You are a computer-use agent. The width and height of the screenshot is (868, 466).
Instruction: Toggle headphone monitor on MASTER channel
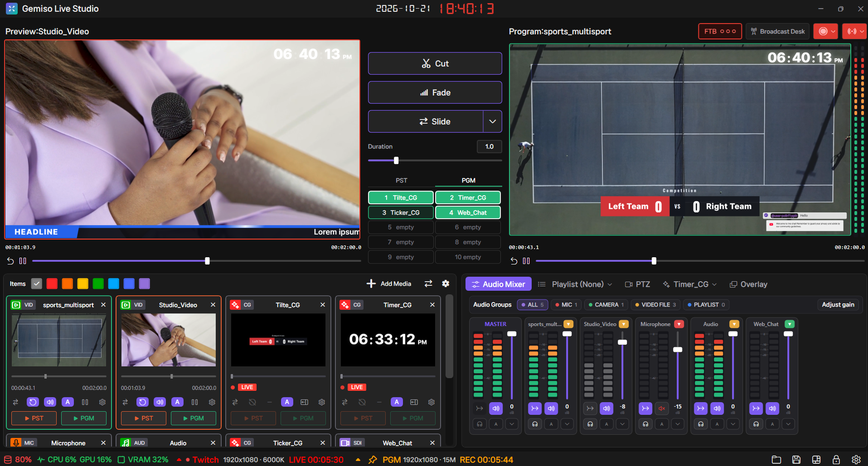click(480, 424)
